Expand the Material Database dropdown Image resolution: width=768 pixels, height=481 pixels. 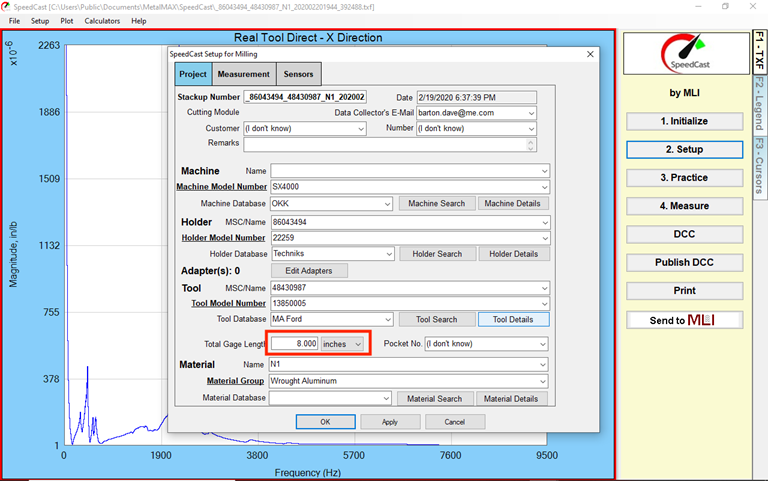coord(386,399)
